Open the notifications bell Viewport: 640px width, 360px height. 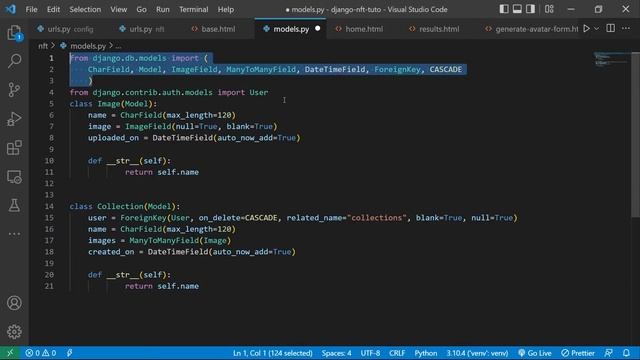click(626, 353)
